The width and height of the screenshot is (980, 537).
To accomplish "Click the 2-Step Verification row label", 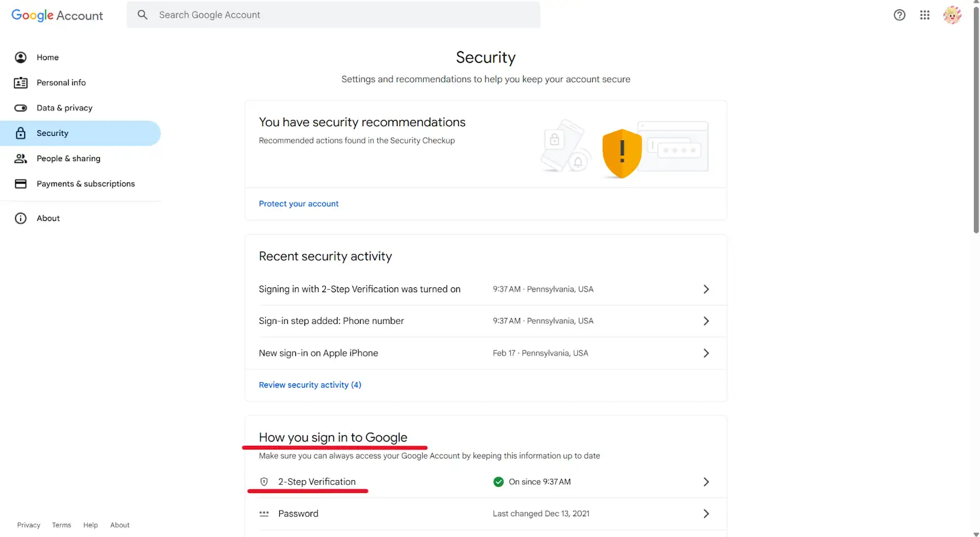I will [317, 482].
